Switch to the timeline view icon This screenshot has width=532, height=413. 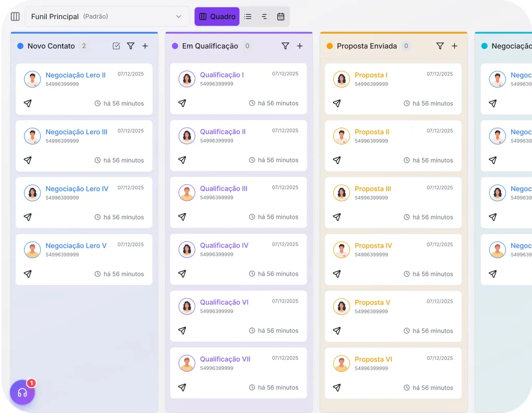pyautogui.click(x=264, y=16)
